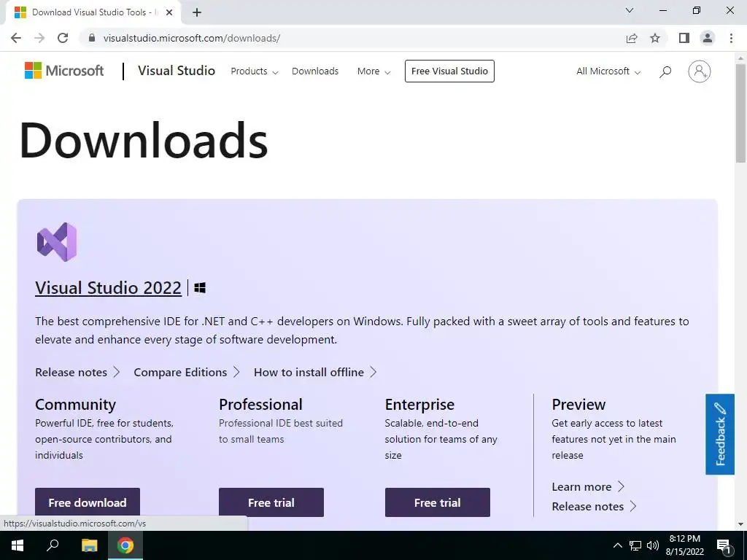Click the volume speaker tray icon

(653, 545)
